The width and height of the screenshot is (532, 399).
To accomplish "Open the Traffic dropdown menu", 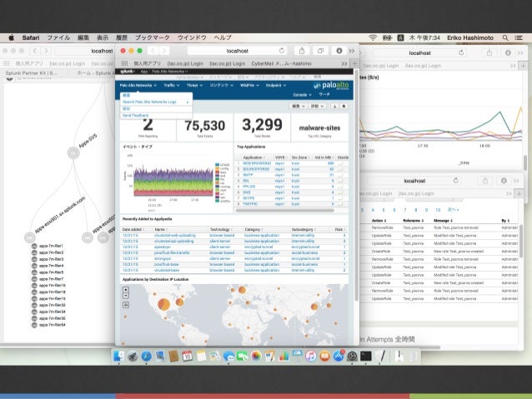I will click(172, 86).
